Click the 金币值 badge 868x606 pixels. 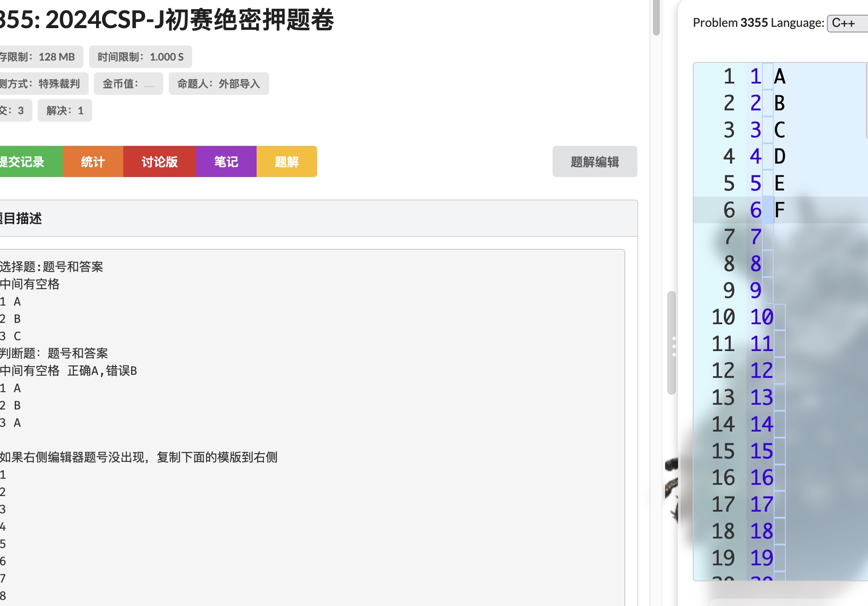pos(128,84)
